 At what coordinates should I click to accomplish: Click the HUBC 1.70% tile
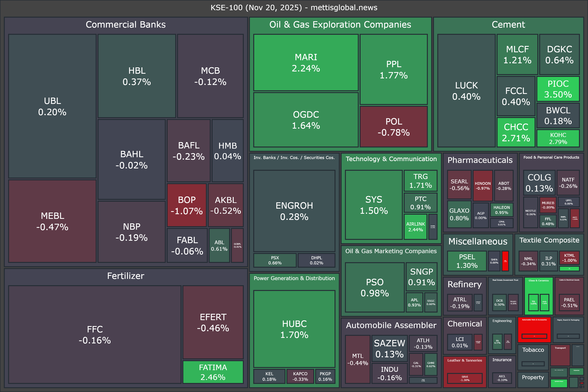[x=294, y=329]
